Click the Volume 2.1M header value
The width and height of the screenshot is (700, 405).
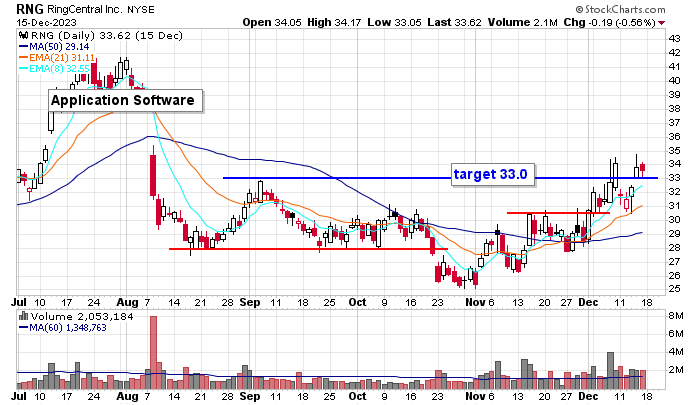(522, 22)
